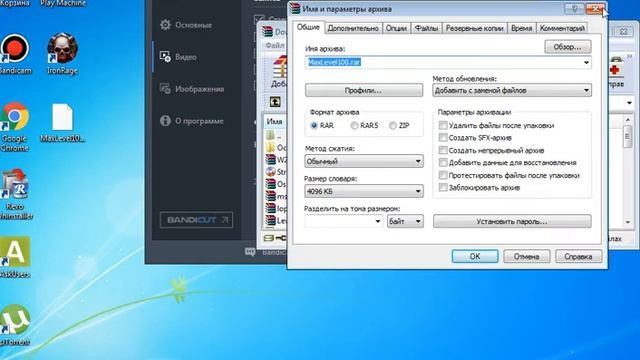The image size is (640, 360).
Task: Click Обзор... browse button
Action: point(567,47)
